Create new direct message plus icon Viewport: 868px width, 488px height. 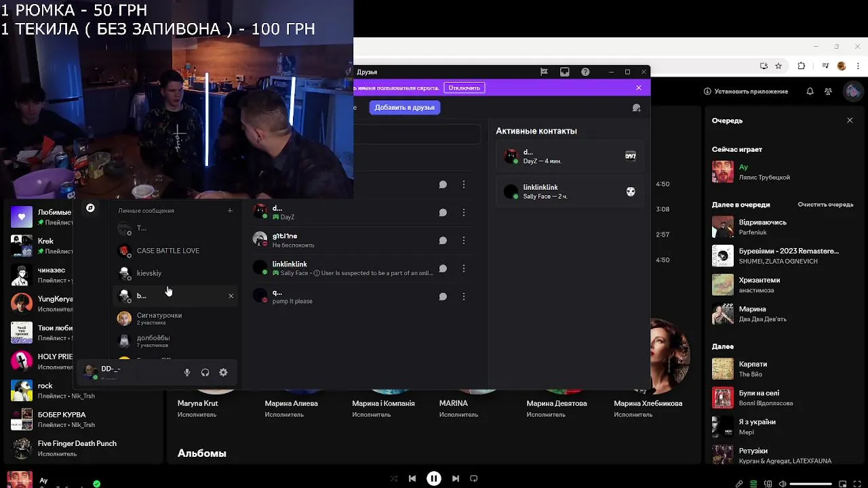230,211
